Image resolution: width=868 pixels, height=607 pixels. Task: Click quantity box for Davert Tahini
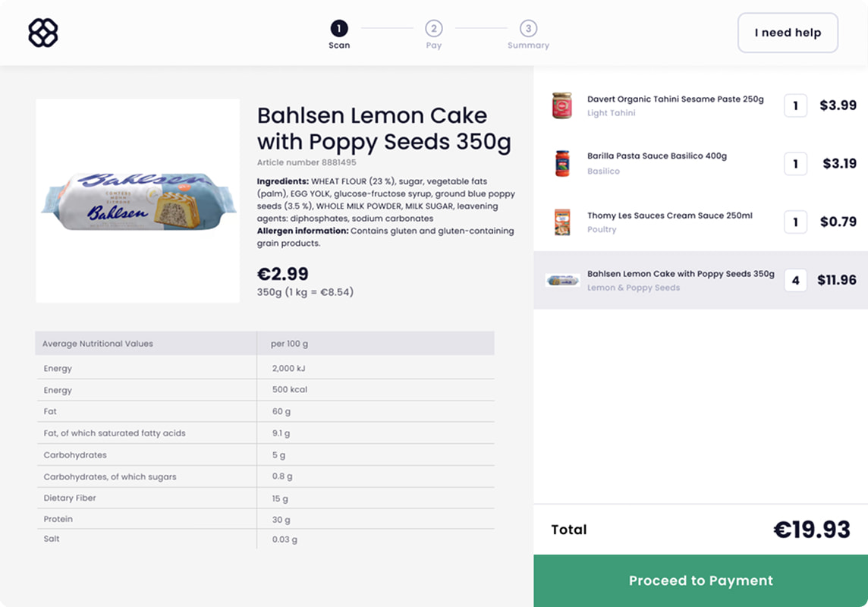[795, 105]
